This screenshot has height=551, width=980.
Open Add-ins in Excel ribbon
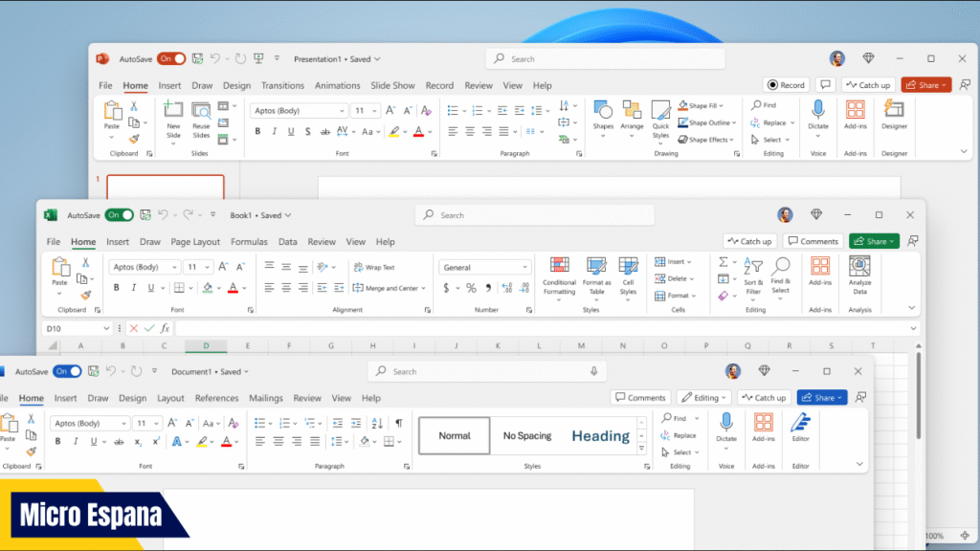(819, 272)
